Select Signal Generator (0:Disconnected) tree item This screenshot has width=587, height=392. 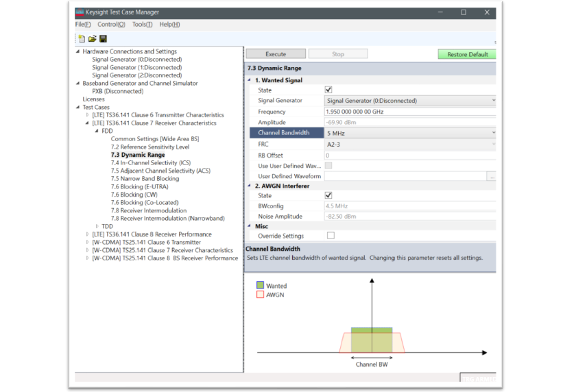137,59
